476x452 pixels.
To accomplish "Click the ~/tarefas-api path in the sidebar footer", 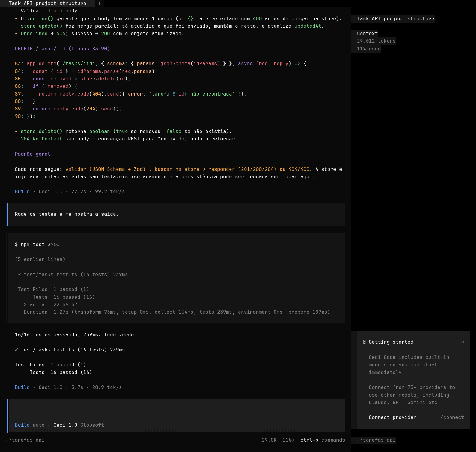I will [x=376, y=440].
